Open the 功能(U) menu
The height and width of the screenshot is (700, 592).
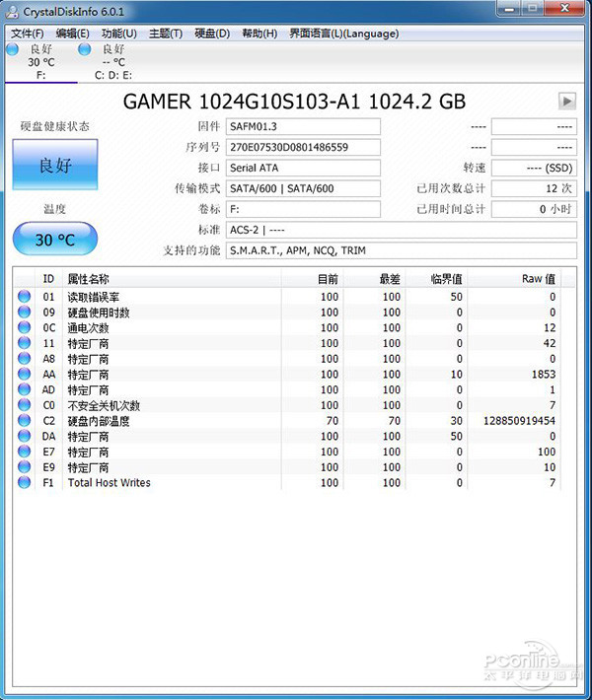[118, 34]
